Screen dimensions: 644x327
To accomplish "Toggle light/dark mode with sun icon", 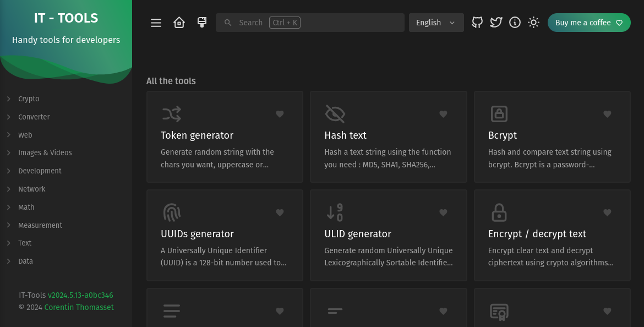I will (x=533, y=23).
